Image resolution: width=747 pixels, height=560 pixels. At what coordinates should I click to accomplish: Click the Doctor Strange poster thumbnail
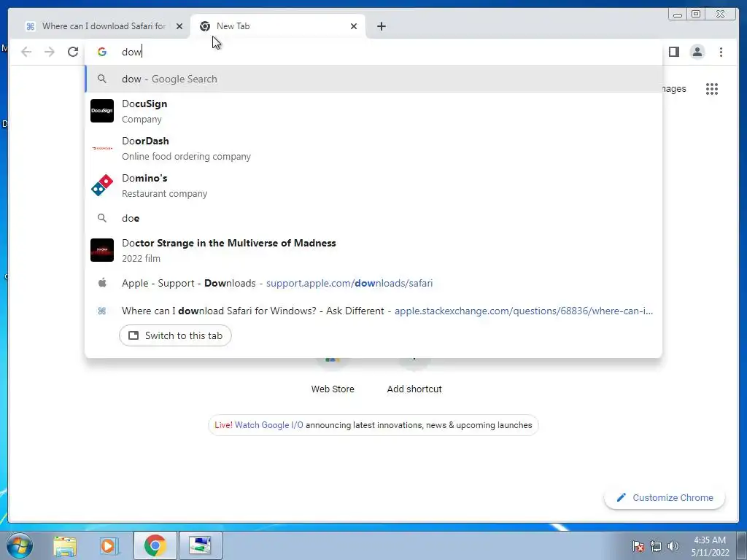tap(102, 250)
